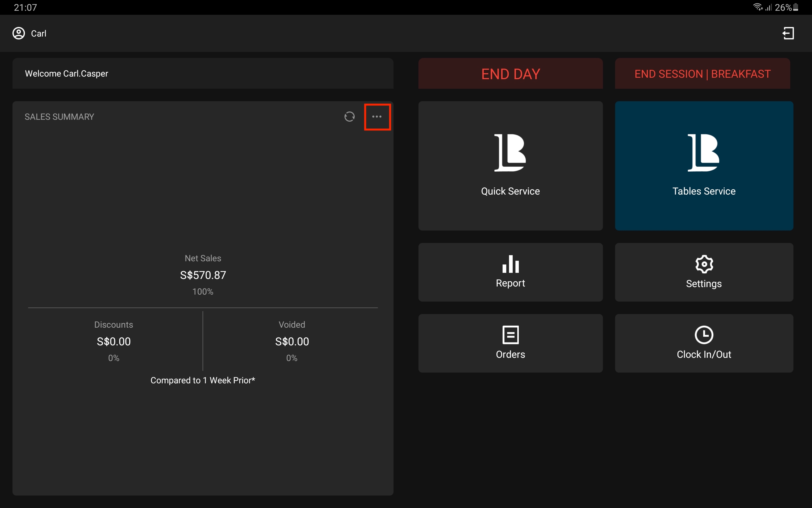
Task: Click the Compared to 1 Week Prior text
Action: pos(203,380)
